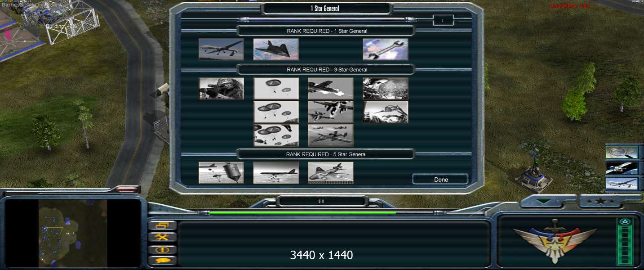
Task: Pick the parachuting canister drop 5 Star power
Action: [221, 173]
